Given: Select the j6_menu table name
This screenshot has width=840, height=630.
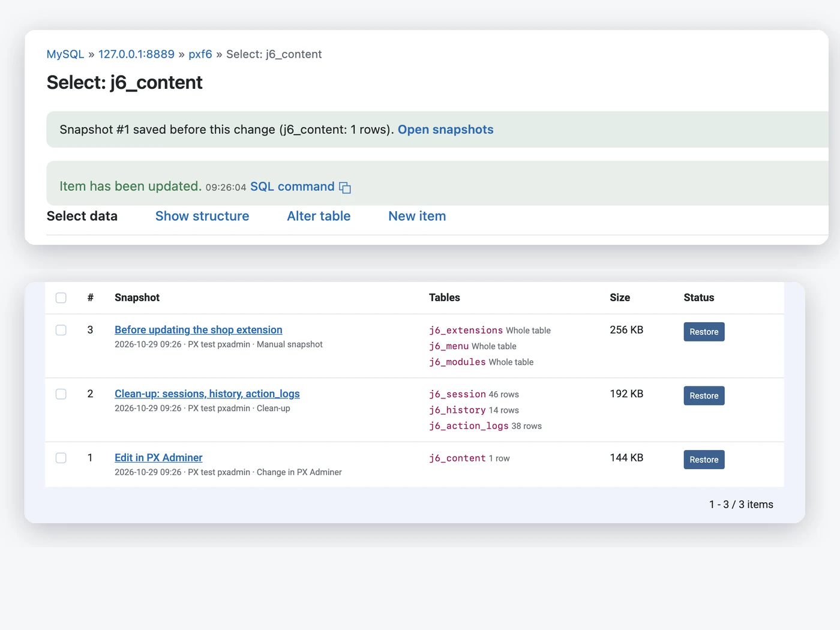Looking at the screenshot, I should (449, 346).
